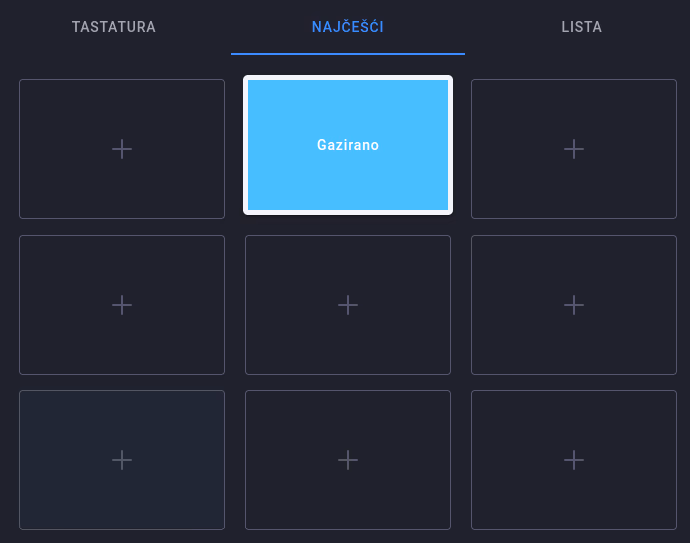Switch to the TASTATURA tab
This screenshot has height=543, width=690.
click(x=114, y=27)
